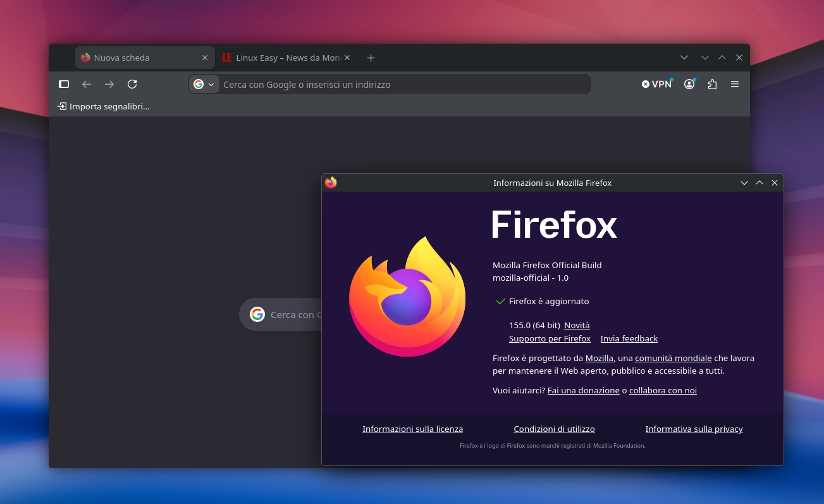Click the large Firefox logo image
Screen dimensions: 824x504
click(x=407, y=297)
